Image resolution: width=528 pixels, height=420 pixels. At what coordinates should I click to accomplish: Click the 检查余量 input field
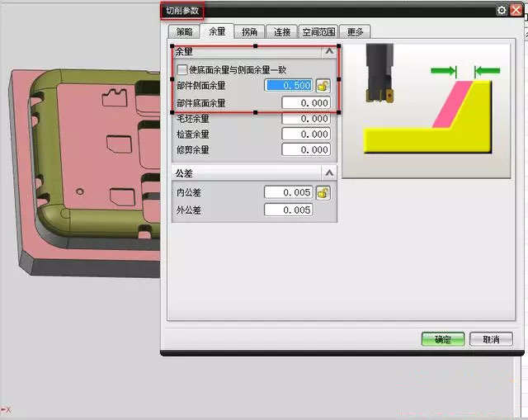[306, 134]
